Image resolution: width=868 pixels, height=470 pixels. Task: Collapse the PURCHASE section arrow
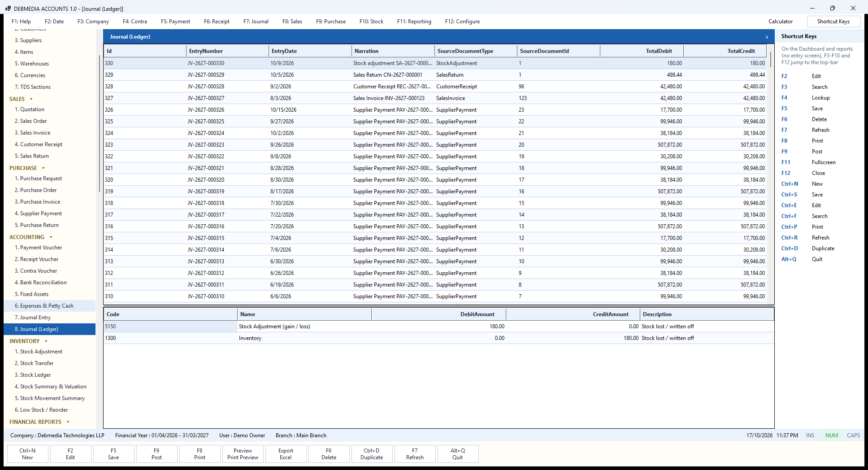(x=43, y=168)
